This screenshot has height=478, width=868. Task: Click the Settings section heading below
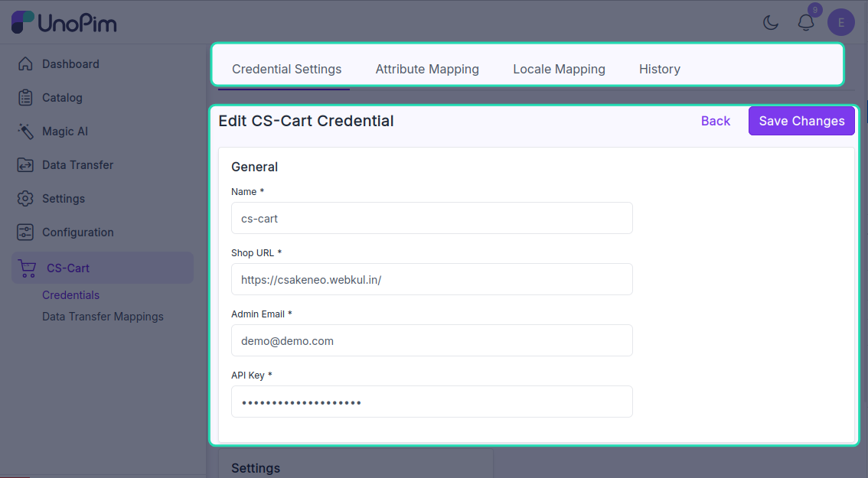click(256, 468)
